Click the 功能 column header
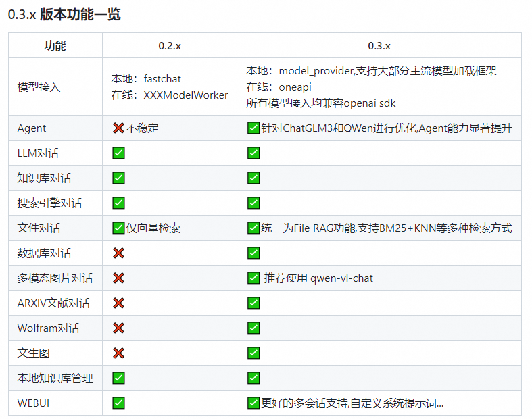This screenshot has width=532, height=419. tap(55, 46)
